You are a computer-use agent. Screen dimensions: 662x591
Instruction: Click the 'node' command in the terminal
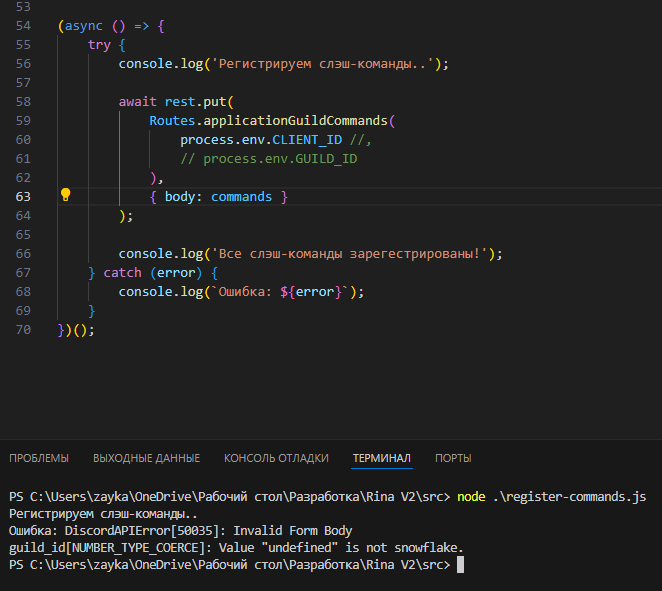(471, 496)
